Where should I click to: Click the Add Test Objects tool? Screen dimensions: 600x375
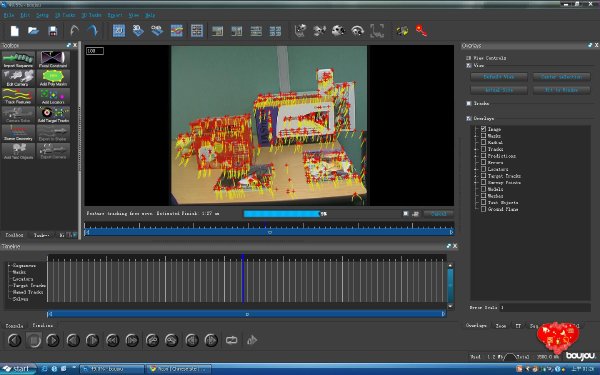(18, 152)
